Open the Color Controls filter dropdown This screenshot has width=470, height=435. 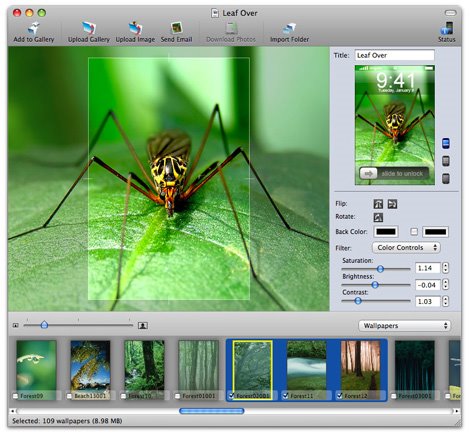pos(406,247)
